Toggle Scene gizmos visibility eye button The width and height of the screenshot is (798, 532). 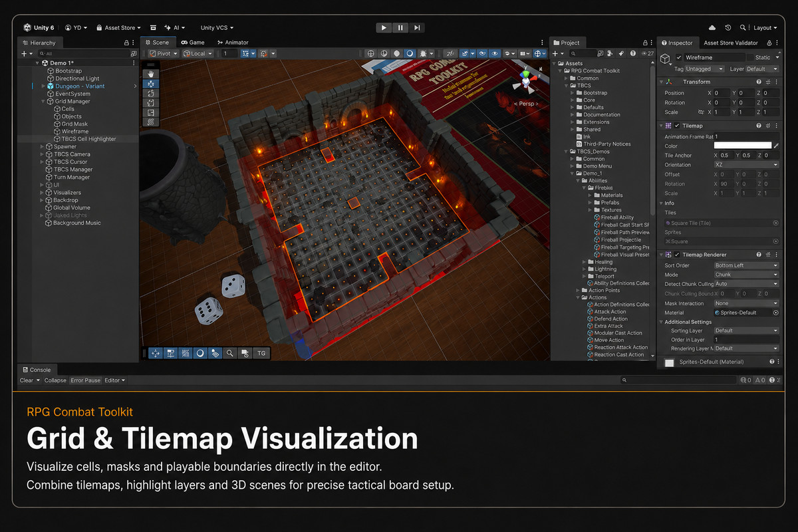click(494, 53)
